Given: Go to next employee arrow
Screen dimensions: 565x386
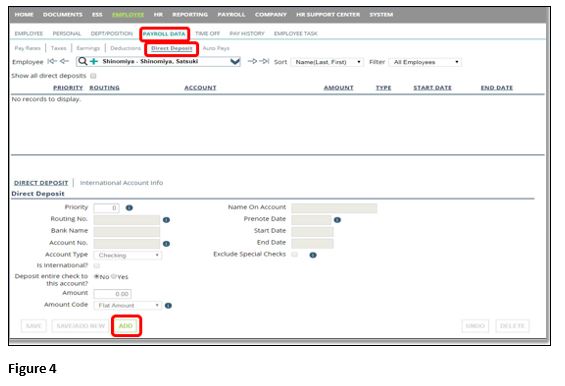Looking at the screenshot, I should pos(252,61).
